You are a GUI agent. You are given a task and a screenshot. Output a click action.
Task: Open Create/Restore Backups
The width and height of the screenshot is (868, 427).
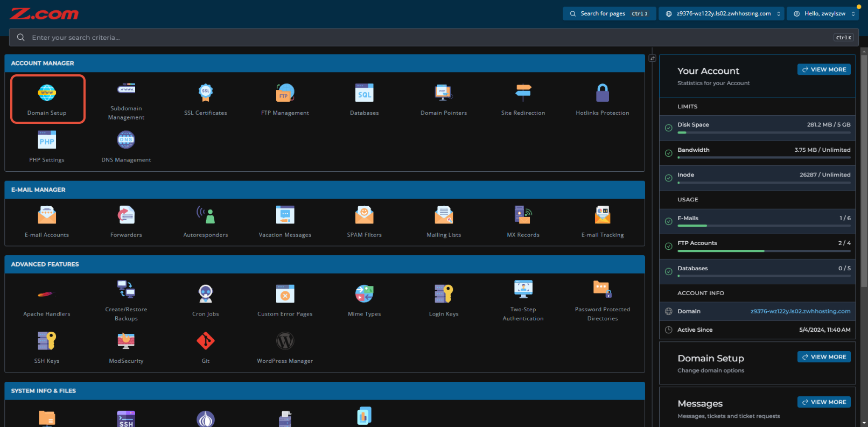coord(127,300)
